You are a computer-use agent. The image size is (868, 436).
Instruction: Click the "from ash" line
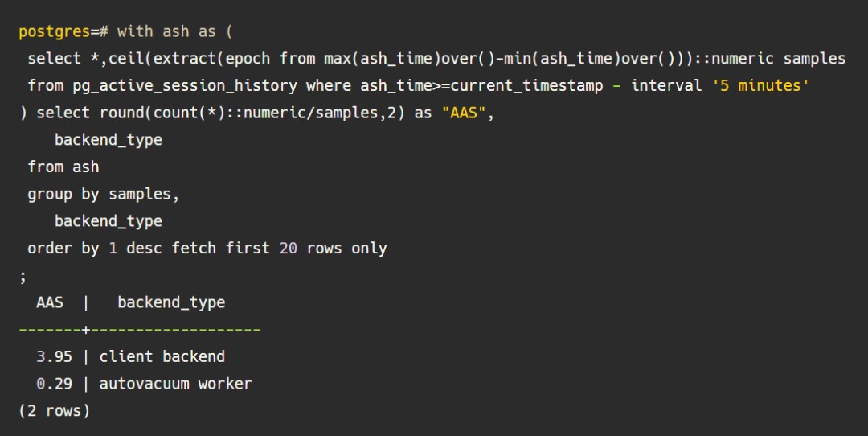point(63,167)
